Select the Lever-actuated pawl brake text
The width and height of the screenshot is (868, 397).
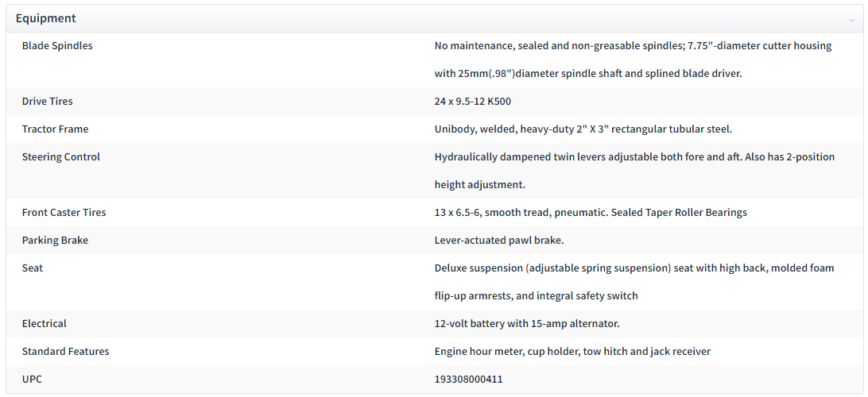pos(498,241)
